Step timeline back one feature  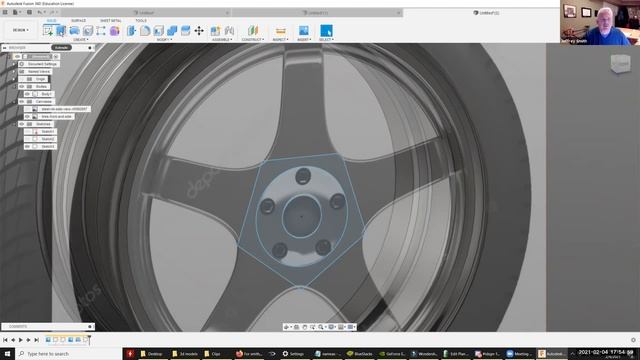(13, 340)
